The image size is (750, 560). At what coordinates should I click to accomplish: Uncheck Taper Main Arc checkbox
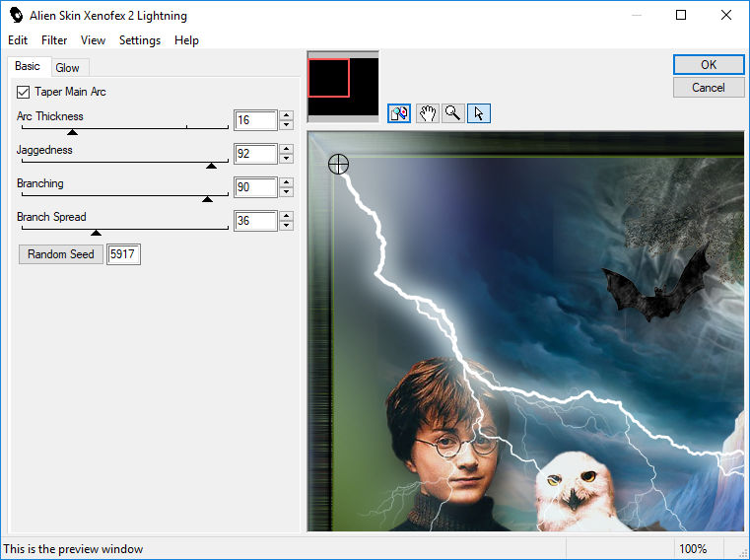click(x=23, y=92)
